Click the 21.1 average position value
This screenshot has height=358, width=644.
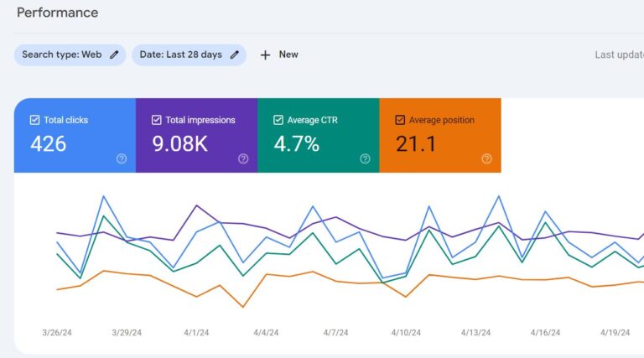[416, 144]
